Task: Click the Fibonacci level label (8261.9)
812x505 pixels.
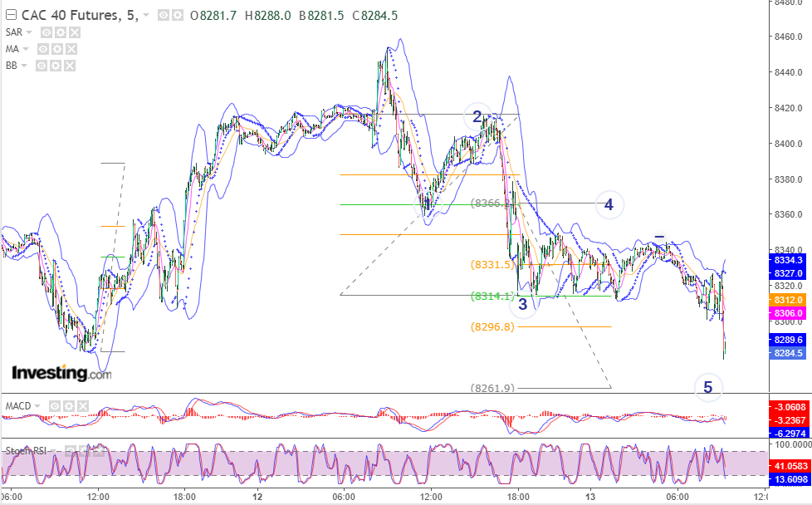Action: click(492, 388)
